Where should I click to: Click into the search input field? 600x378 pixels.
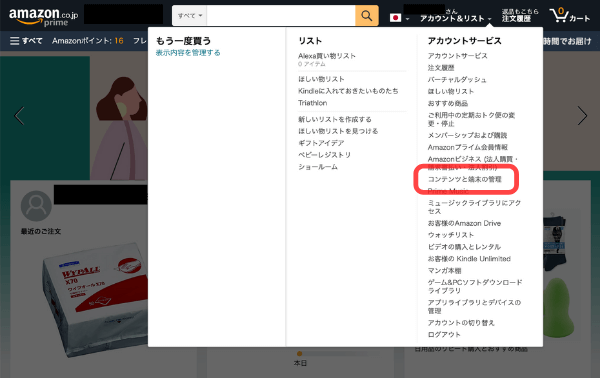click(281, 16)
